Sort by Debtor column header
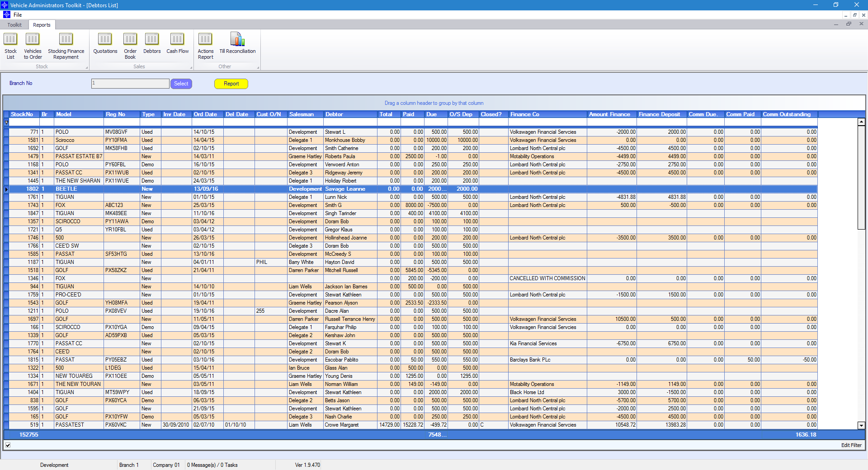 point(351,114)
